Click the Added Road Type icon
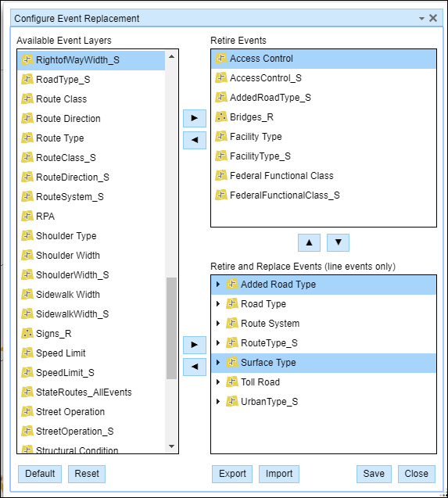 (232, 284)
